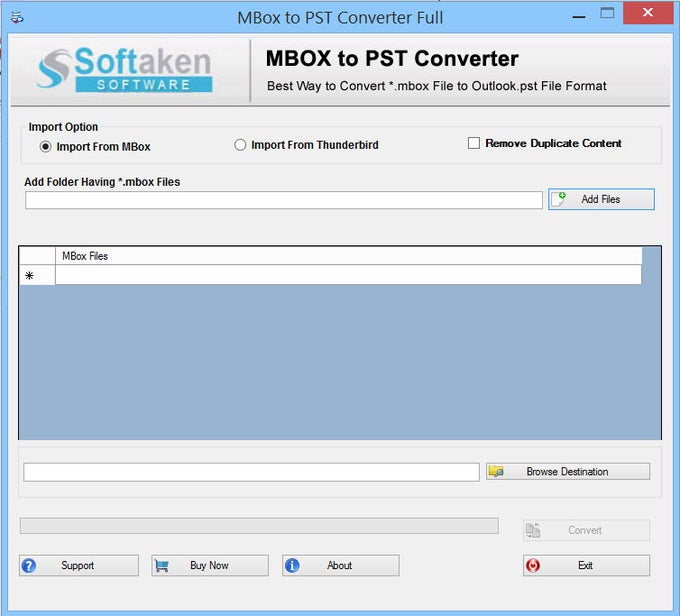Minimize the MBox to PST Converter window
Viewport: 680px width, 616px height.
579,17
